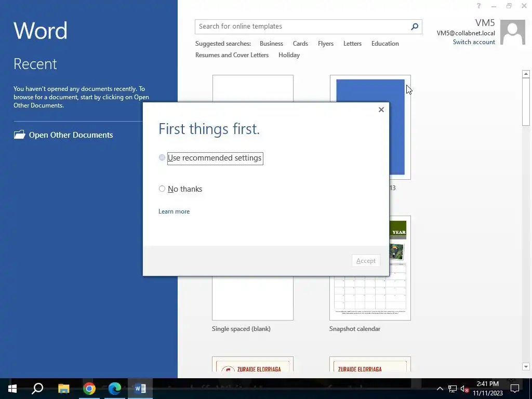The width and height of the screenshot is (532, 399).
Task: Search suggested Flyers templates
Action: click(325, 44)
